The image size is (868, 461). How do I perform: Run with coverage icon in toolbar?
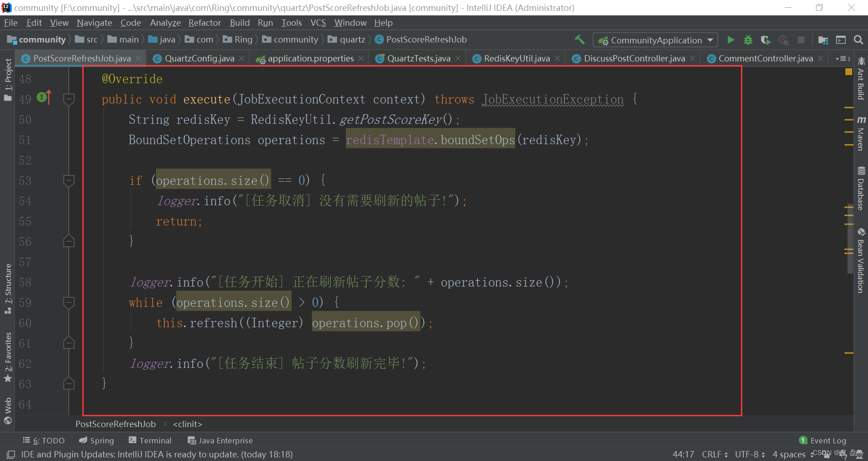[x=765, y=40]
